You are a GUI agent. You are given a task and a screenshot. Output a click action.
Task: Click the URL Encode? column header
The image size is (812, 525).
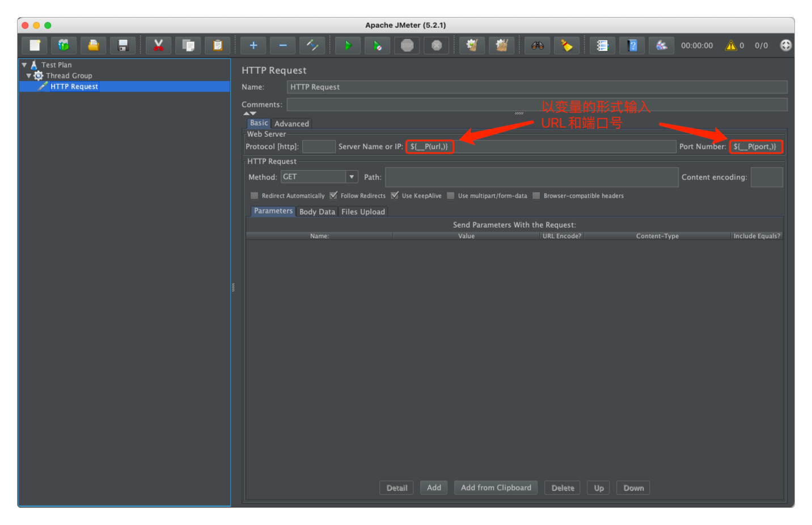click(x=562, y=236)
